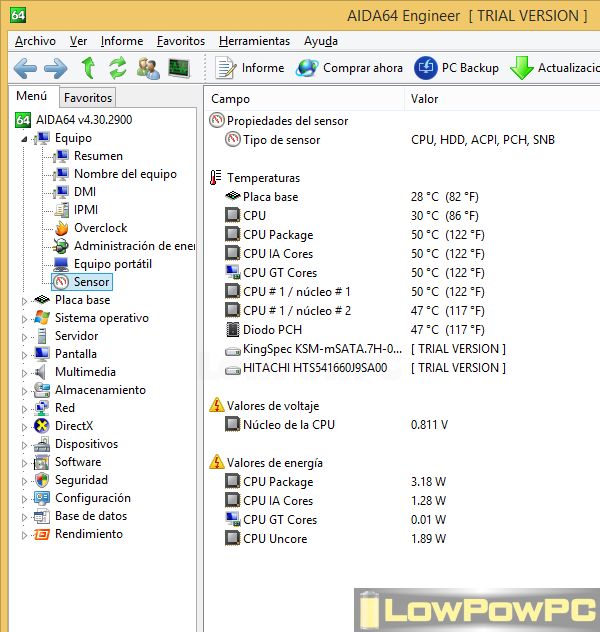The image size is (600, 632).
Task: Click the Back arrow toolbar icon
Action: [x=25, y=68]
